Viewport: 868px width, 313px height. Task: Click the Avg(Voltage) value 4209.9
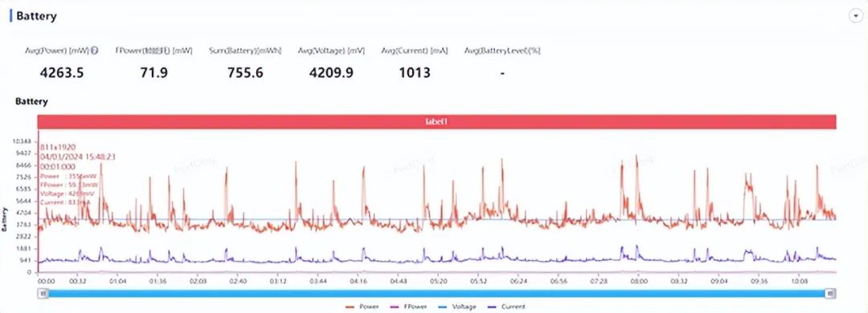click(x=331, y=72)
